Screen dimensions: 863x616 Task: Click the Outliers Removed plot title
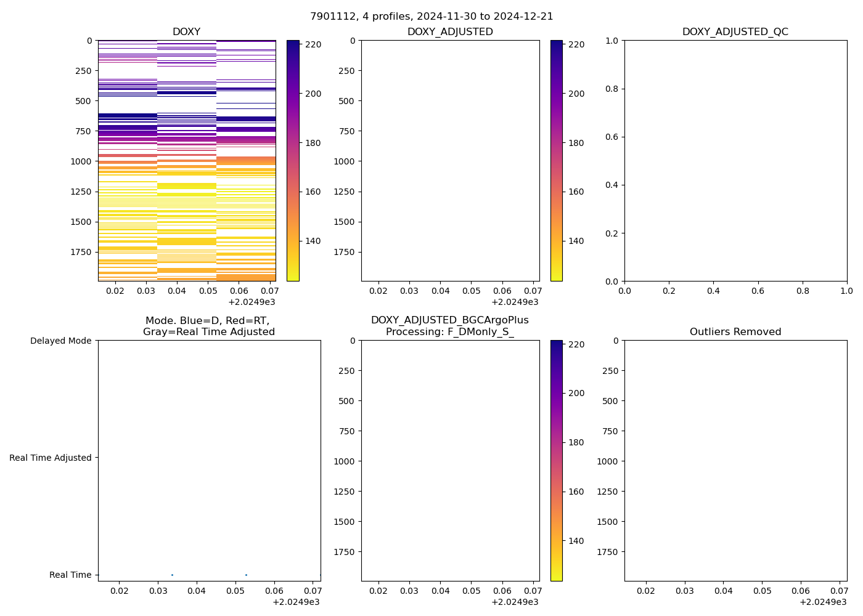click(x=735, y=332)
